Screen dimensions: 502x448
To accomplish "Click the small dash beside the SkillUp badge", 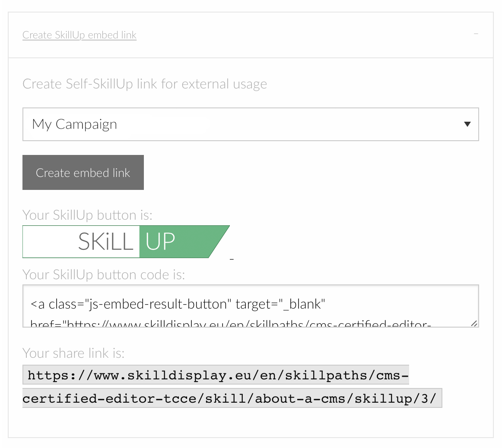I will (x=232, y=259).
